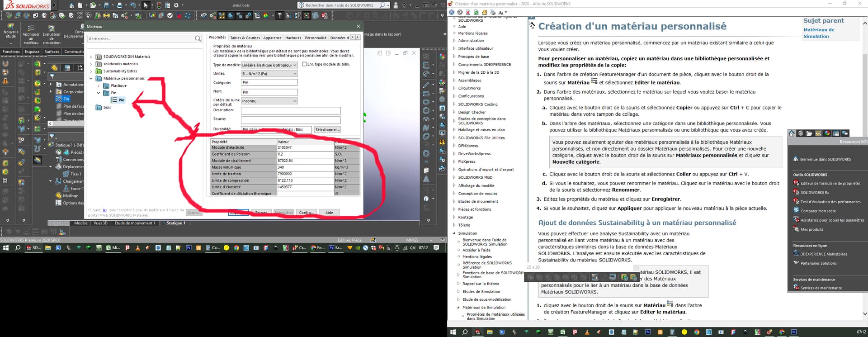Open SOLIDWORKS options gear icon
This screenshot has height=337, width=868.
point(176,5)
